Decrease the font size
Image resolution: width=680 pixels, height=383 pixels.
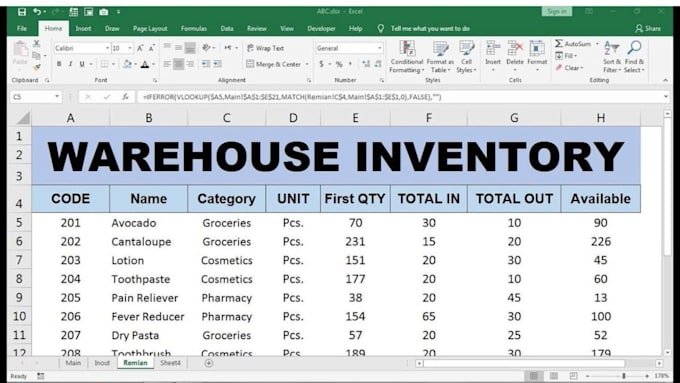(151, 48)
